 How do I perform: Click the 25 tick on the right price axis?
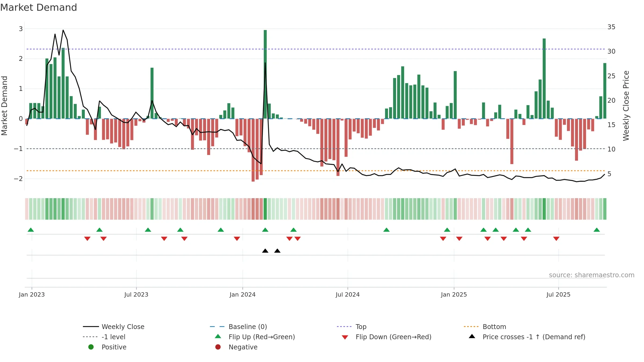(612, 76)
